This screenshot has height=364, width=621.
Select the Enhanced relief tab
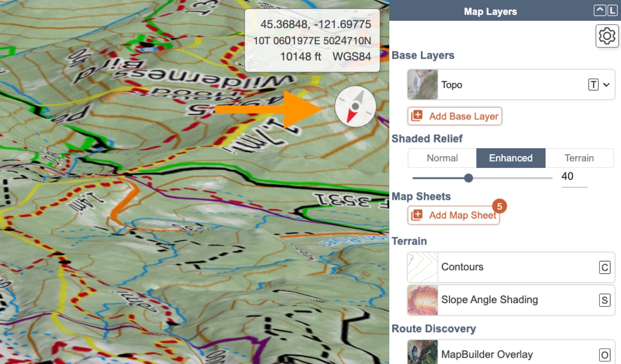511,158
